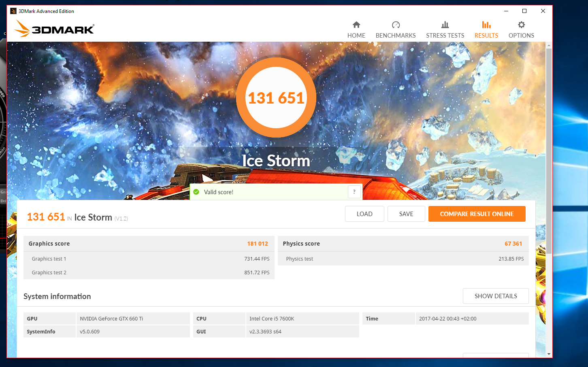Click the green valid score checkmark
The width and height of the screenshot is (588, 367).
click(x=196, y=192)
